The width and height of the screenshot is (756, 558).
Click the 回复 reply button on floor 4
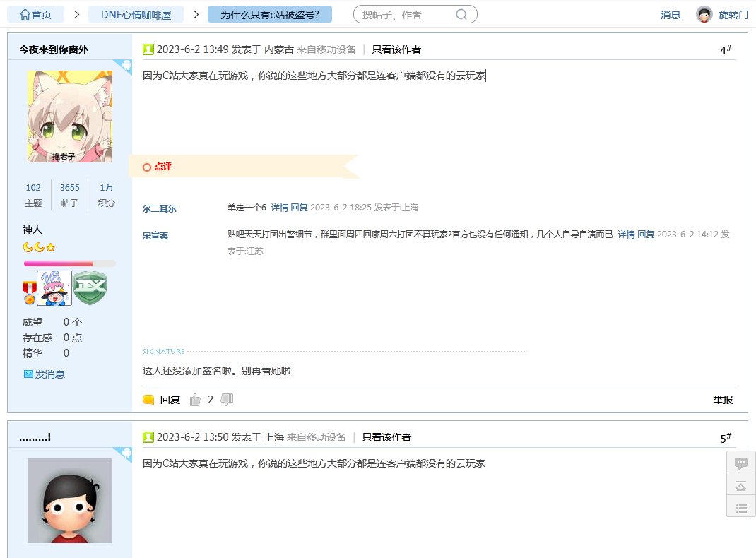coord(162,400)
